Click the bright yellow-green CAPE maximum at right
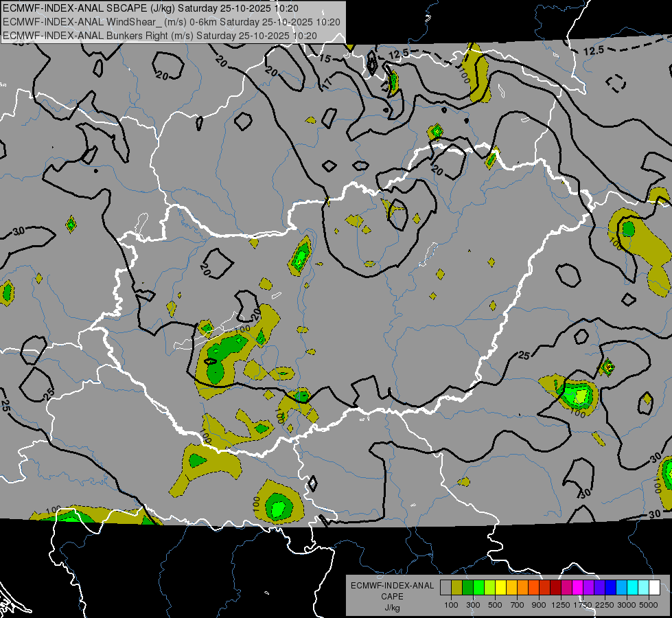672x618 pixels. click(x=581, y=396)
